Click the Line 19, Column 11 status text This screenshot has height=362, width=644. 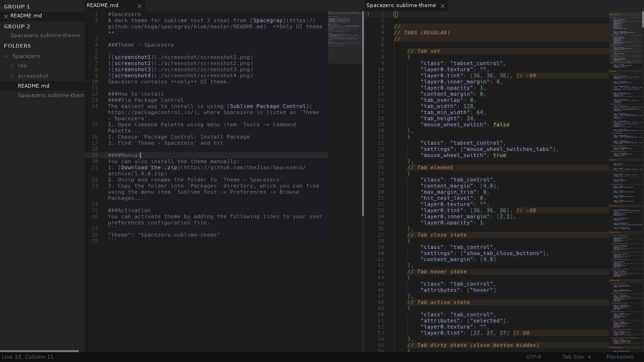[x=28, y=357]
